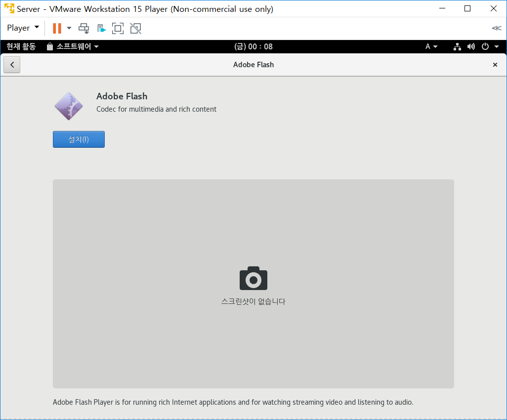
Task: Click the volume speaker icon
Action: coord(471,46)
